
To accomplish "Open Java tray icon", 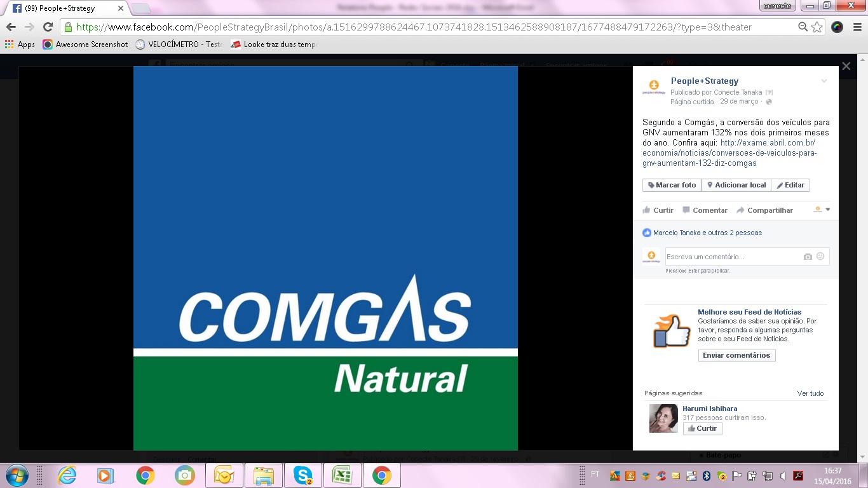I will 630,475.
